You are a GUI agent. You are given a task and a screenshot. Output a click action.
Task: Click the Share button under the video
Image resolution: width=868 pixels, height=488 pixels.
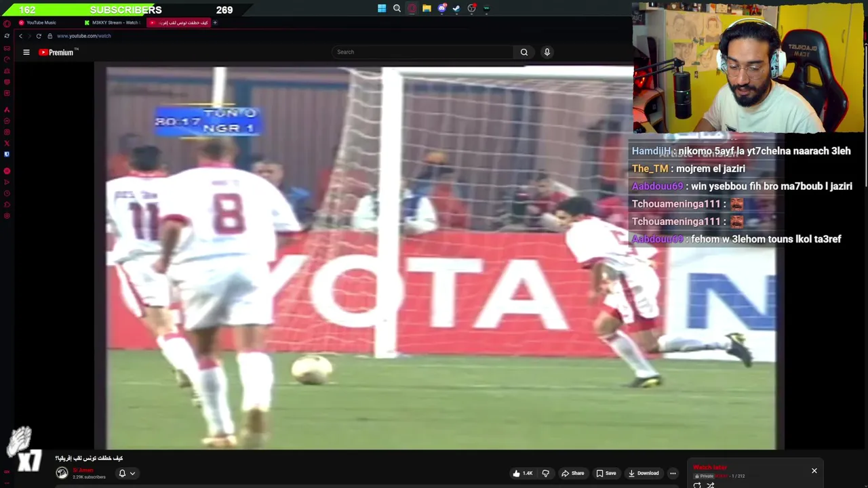click(x=573, y=473)
